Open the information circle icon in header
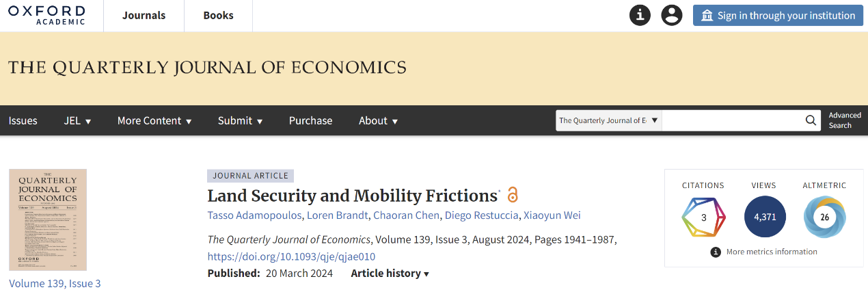The width and height of the screenshot is (868, 292). point(640,15)
